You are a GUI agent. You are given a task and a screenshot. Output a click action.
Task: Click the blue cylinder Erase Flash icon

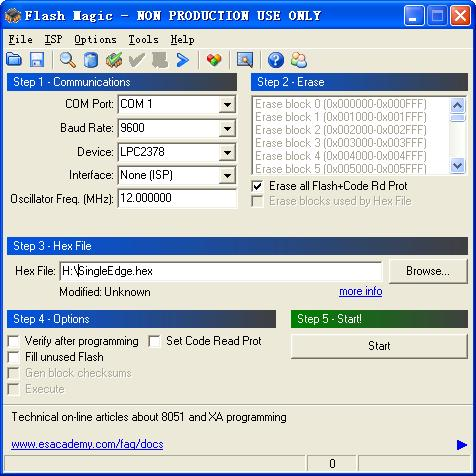(x=91, y=60)
